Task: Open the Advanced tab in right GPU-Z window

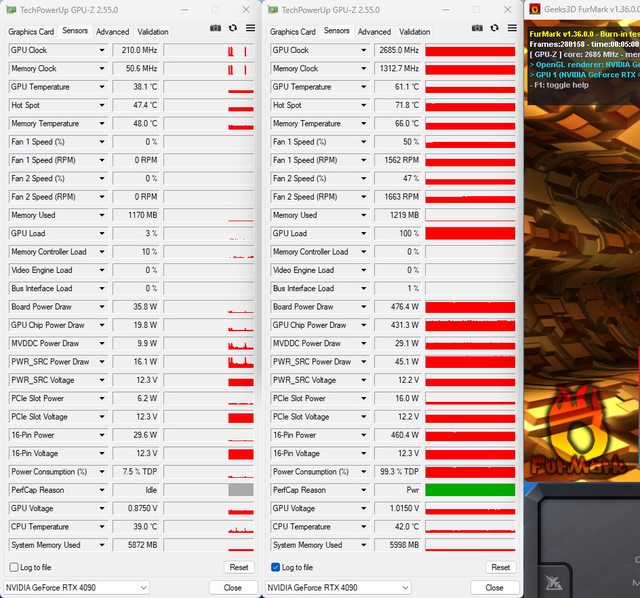Action: tap(375, 32)
